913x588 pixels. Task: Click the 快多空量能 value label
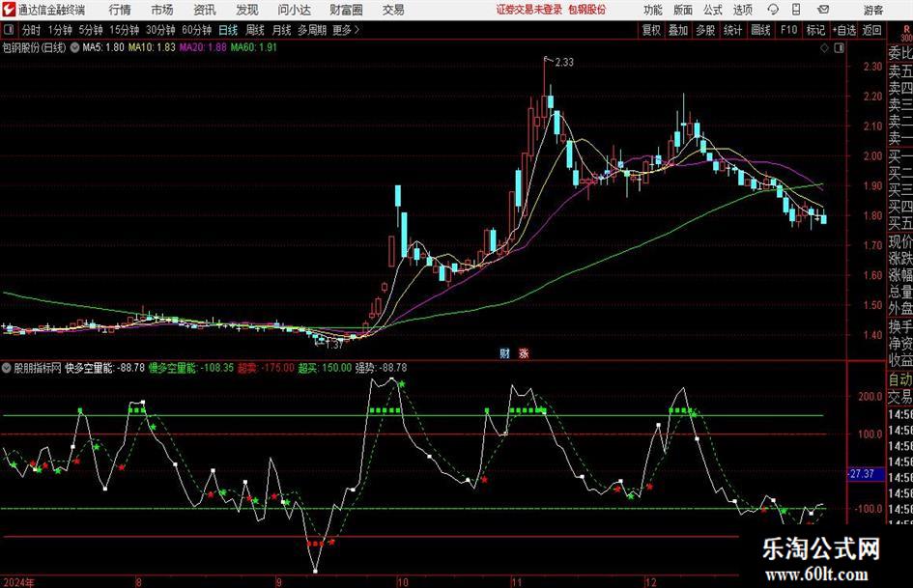104,368
